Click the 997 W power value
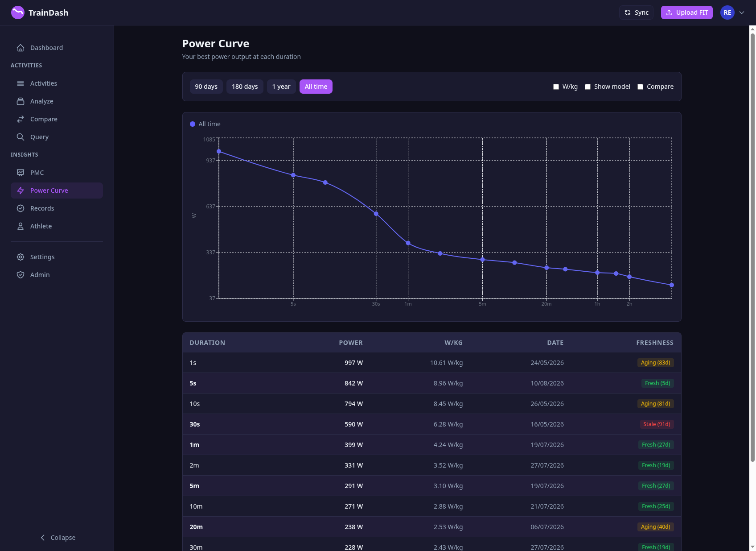The image size is (756, 551). (x=353, y=363)
